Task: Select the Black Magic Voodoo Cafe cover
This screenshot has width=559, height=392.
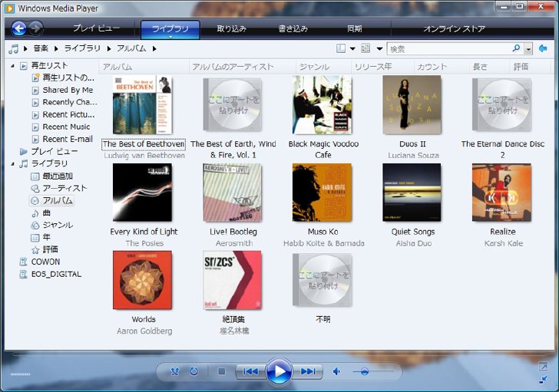Action: [x=322, y=104]
